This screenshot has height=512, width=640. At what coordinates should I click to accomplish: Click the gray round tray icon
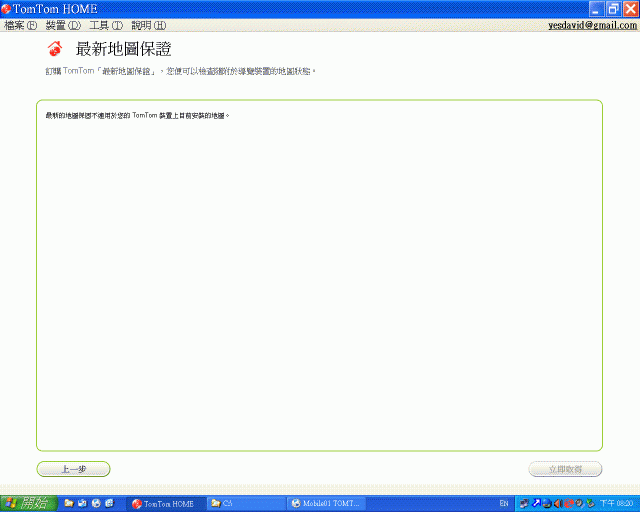[x=579, y=503]
